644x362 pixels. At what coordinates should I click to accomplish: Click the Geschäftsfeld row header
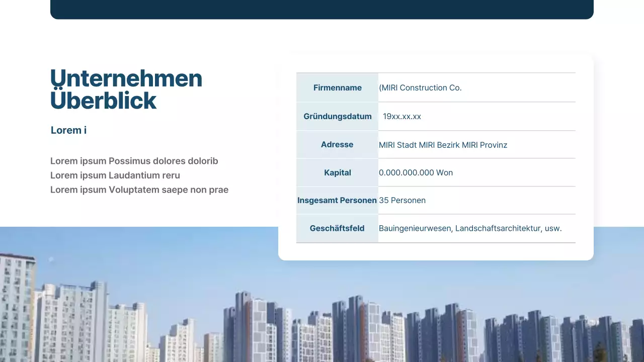coord(337,228)
